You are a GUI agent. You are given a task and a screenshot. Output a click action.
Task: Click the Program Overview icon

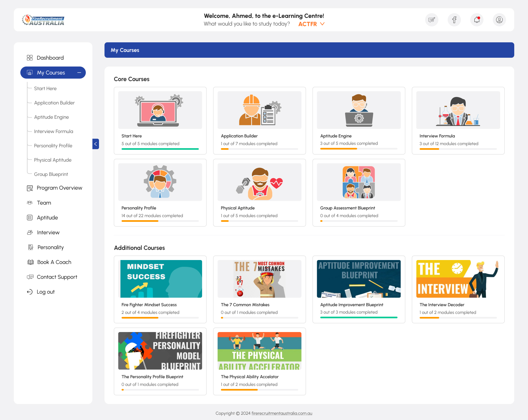(x=30, y=188)
